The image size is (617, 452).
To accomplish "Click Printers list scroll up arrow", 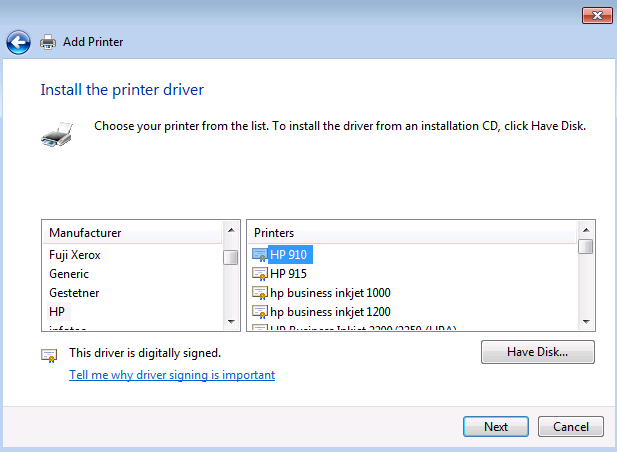I will [x=586, y=230].
